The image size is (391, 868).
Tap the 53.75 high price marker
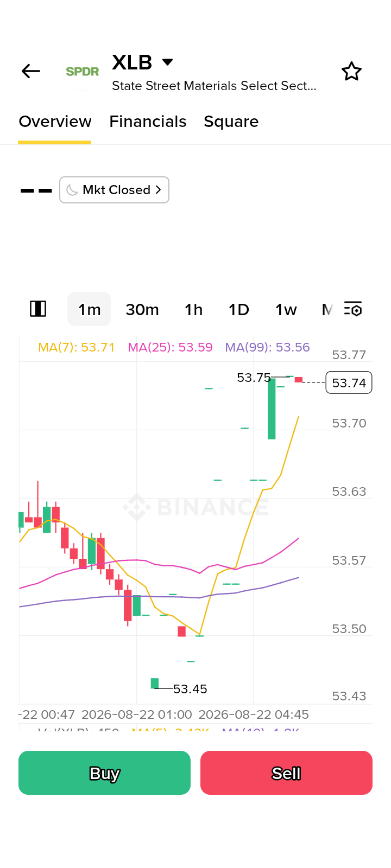pos(254,378)
